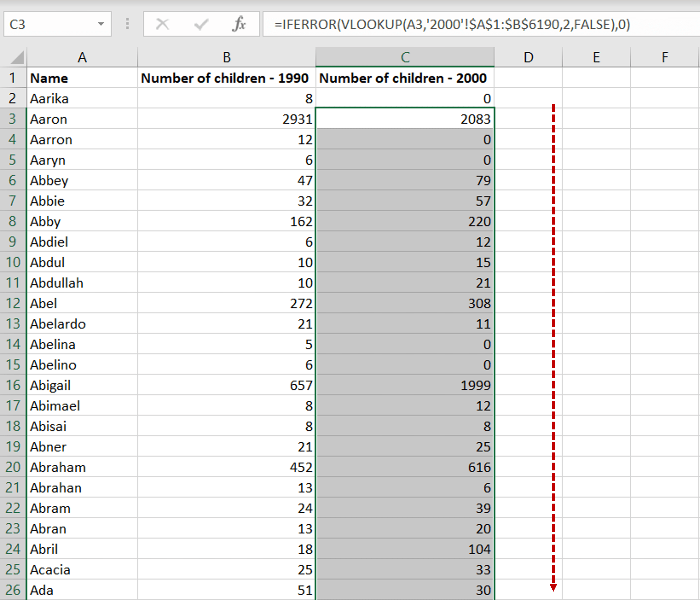This screenshot has height=600, width=700.
Task: Select column C header
Action: 405,57
